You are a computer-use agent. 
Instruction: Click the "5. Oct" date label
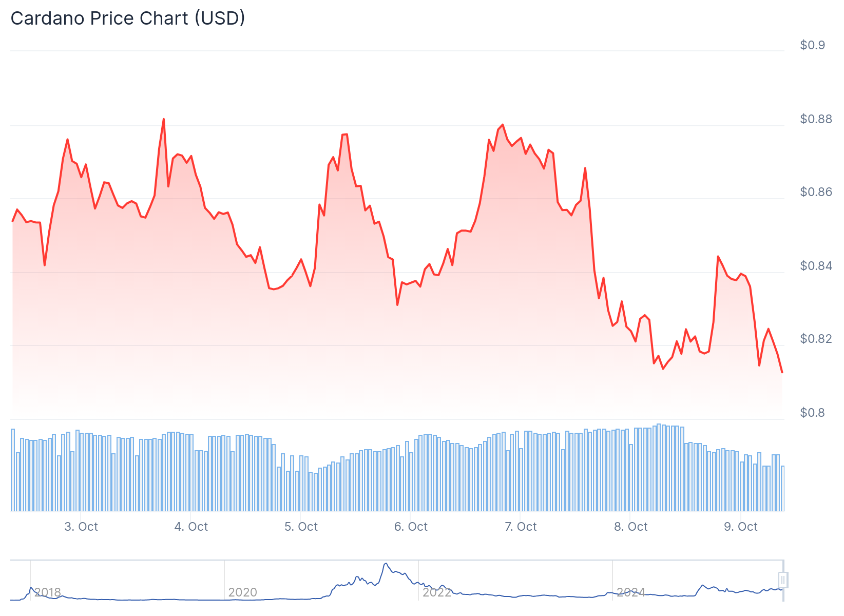click(x=301, y=527)
